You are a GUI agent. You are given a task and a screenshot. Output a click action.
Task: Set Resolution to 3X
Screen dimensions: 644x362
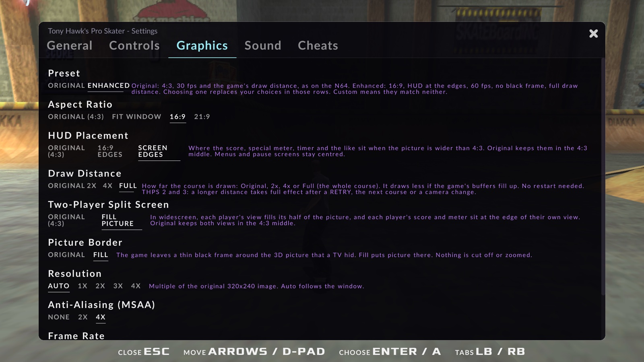coord(118,286)
